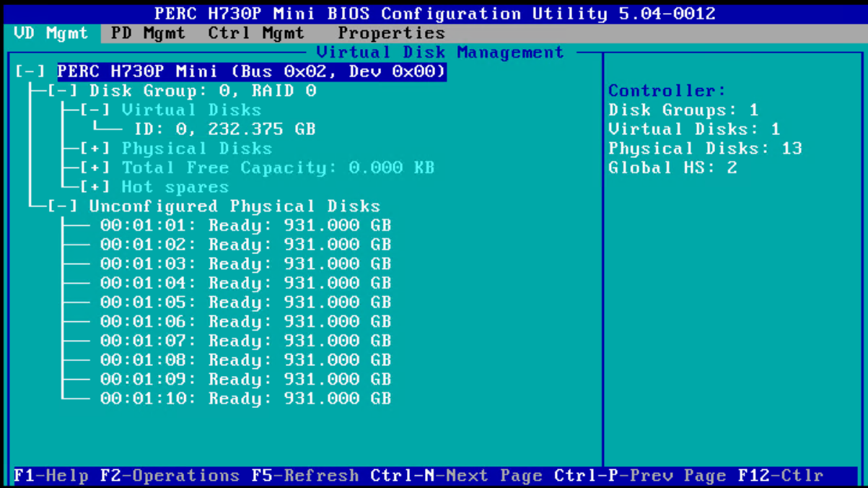Select the PERC H730P Mini controller entry

pos(252,71)
